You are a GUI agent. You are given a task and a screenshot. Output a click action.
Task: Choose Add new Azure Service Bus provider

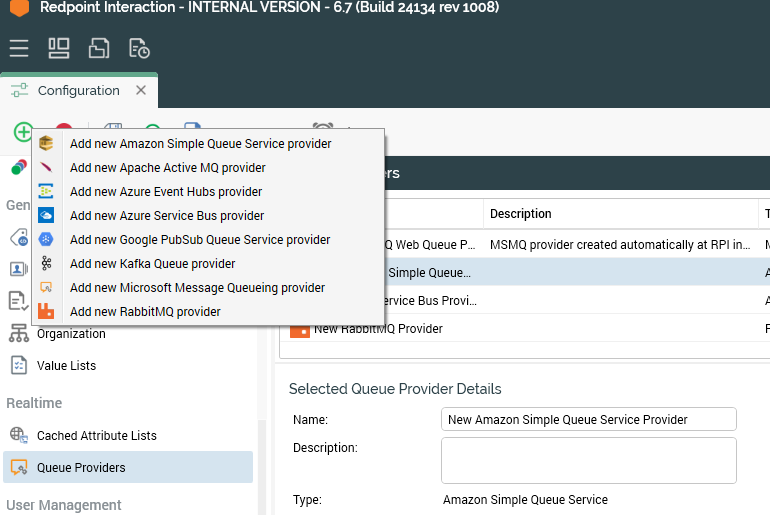point(166,216)
